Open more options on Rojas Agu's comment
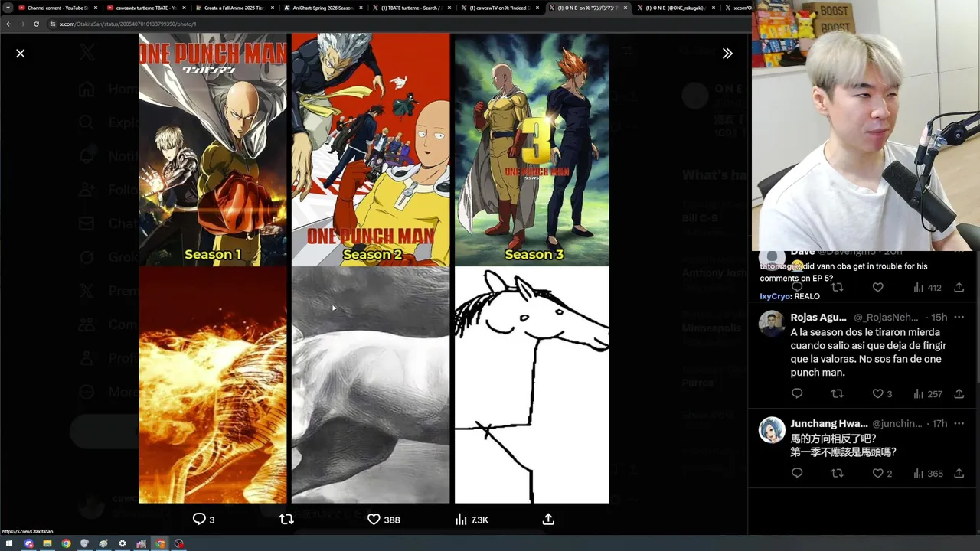Image resolution: width=980 pixels, height=551 pixels. point(959,318)
